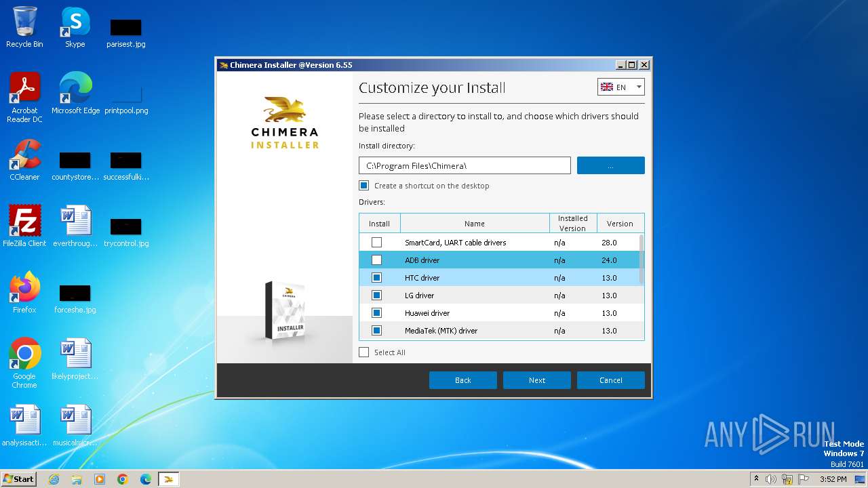The width and height of the screenshot is (868, 488).
Task: Tick the Select All checkbox
Action: 364,352
